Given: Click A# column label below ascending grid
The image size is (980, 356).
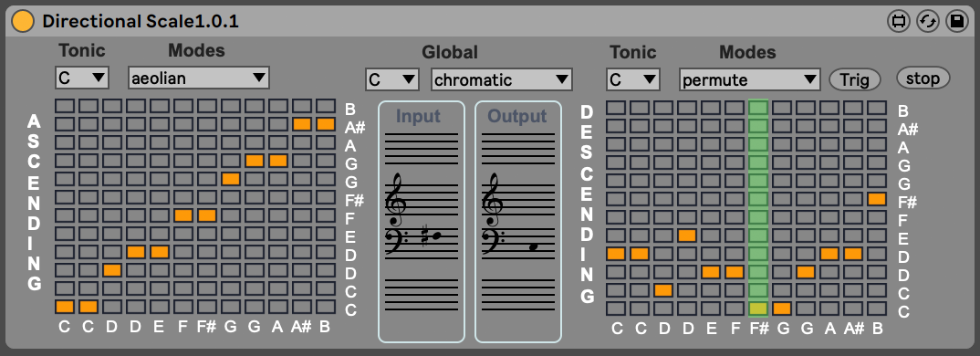Looking at the screenshot, I should click(302, 327).
